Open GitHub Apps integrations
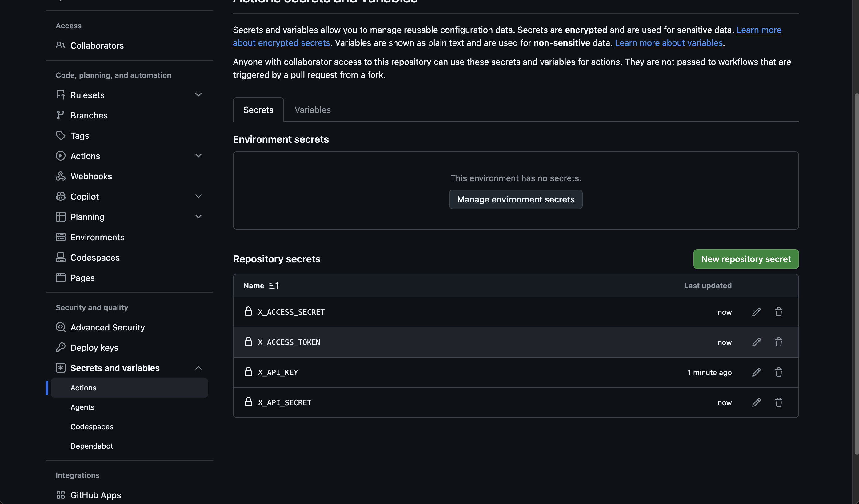Image resolution: width=859 pixels, height=504 pixels. pos(129,495)
